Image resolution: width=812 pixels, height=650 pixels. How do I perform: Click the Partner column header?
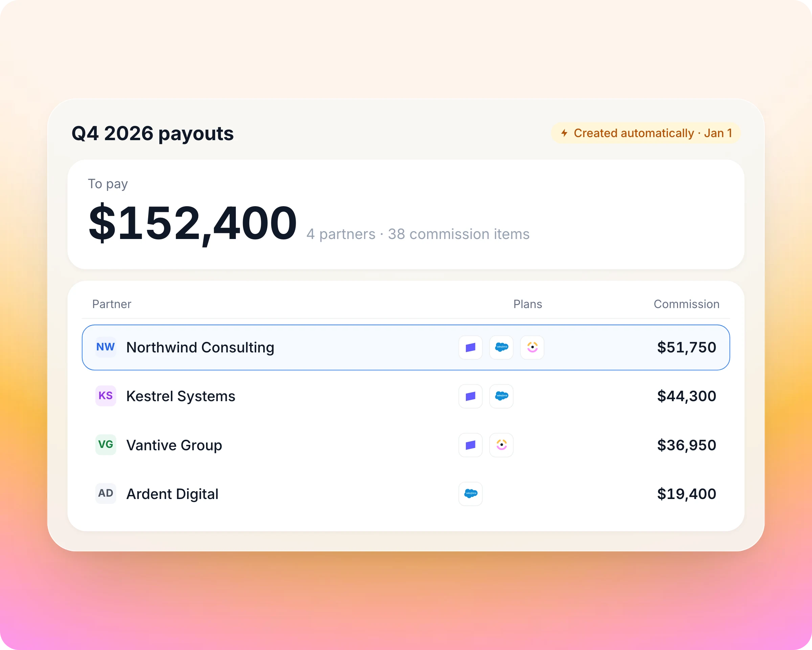coord(112,304)
